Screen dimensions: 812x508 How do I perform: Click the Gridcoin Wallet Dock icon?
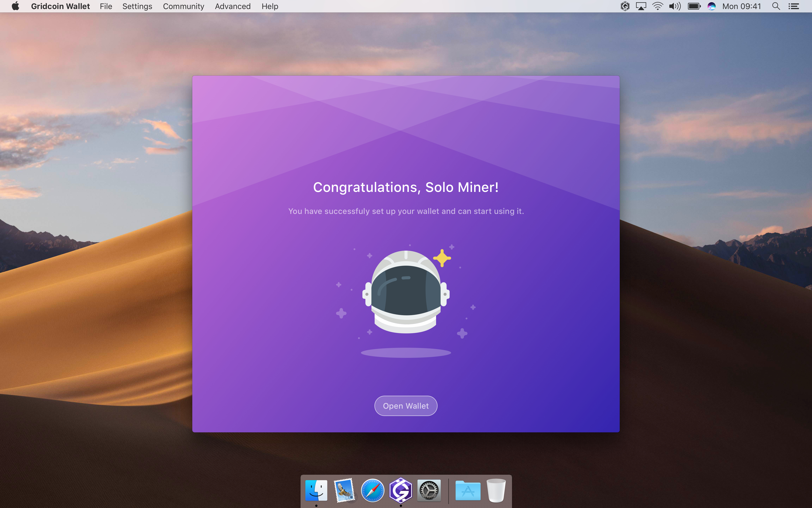tap(401, 490)
